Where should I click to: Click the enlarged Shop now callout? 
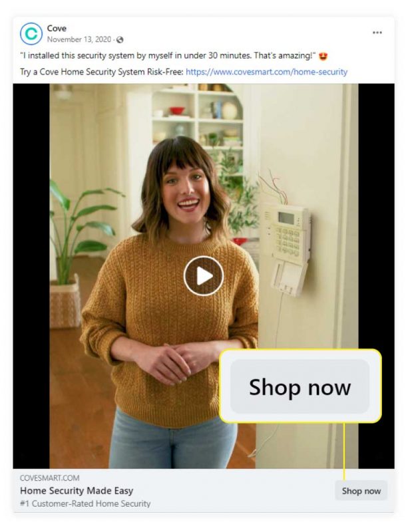point(300,386)
